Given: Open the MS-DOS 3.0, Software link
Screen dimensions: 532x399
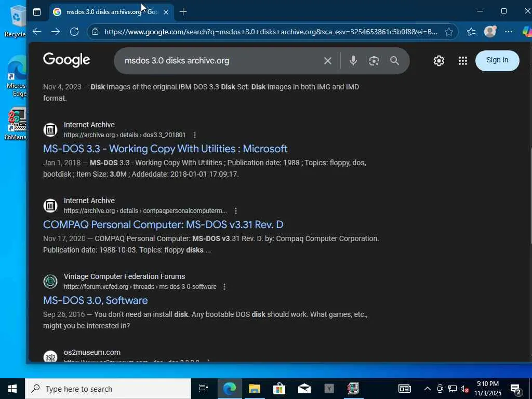Looking at the screenshot, I should click(96, 300).
